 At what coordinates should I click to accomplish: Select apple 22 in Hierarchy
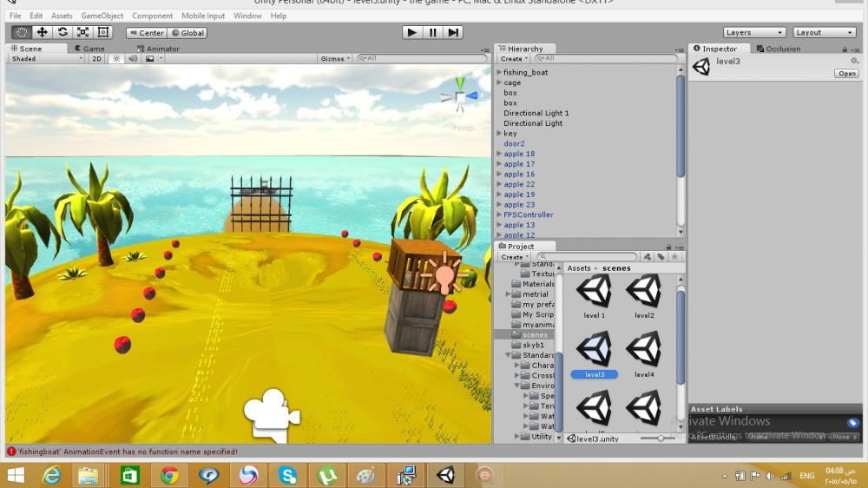coord(519,184)
